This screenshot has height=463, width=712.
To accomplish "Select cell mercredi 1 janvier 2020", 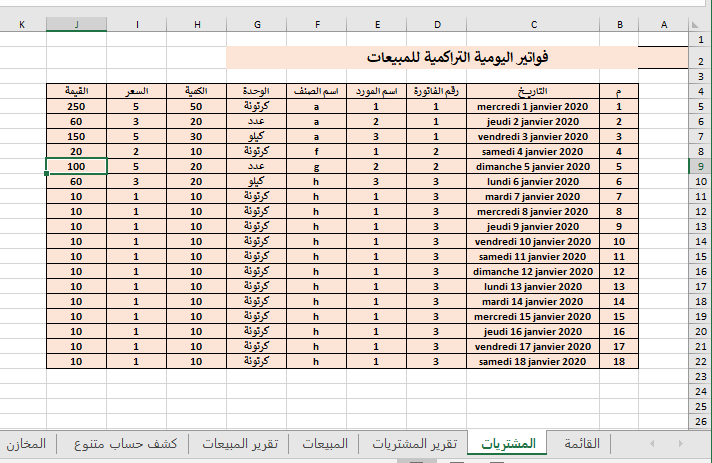I will click(x=533, y=107).
